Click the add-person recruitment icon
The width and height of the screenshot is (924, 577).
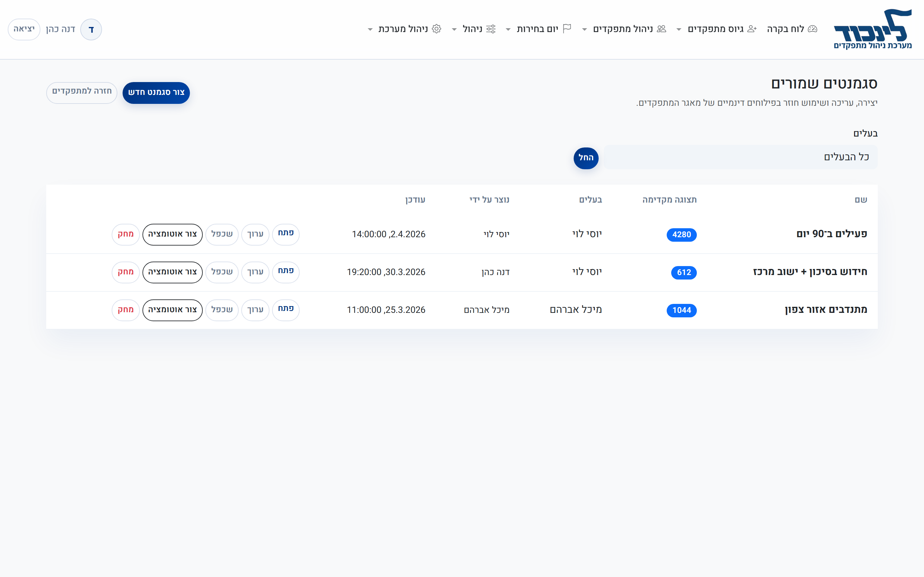[x=752, y=29]
